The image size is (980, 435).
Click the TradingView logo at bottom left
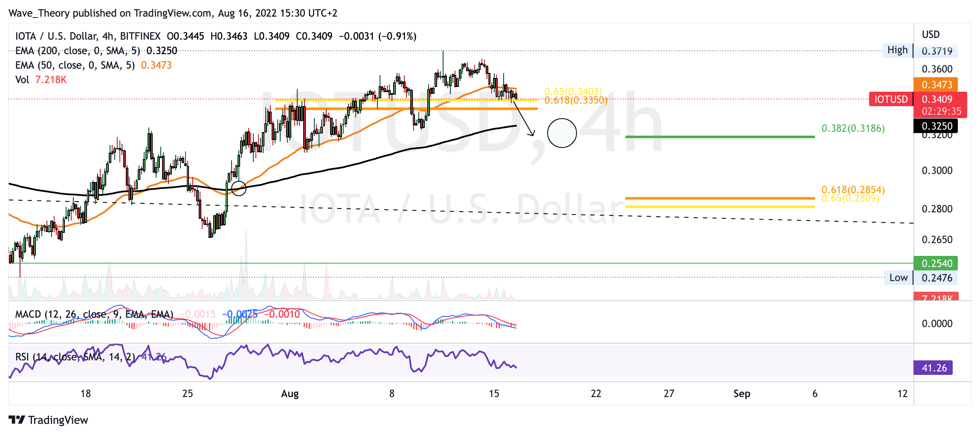(48, 420)
